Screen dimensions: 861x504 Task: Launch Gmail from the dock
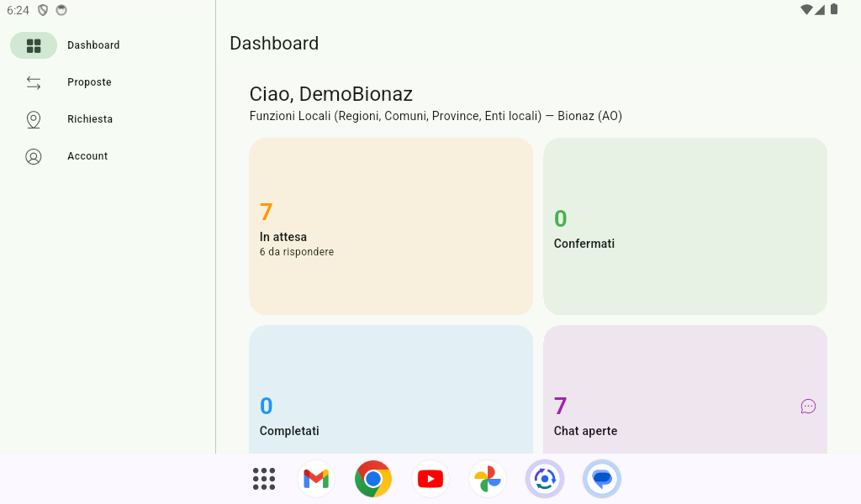(x=316, y=479)
